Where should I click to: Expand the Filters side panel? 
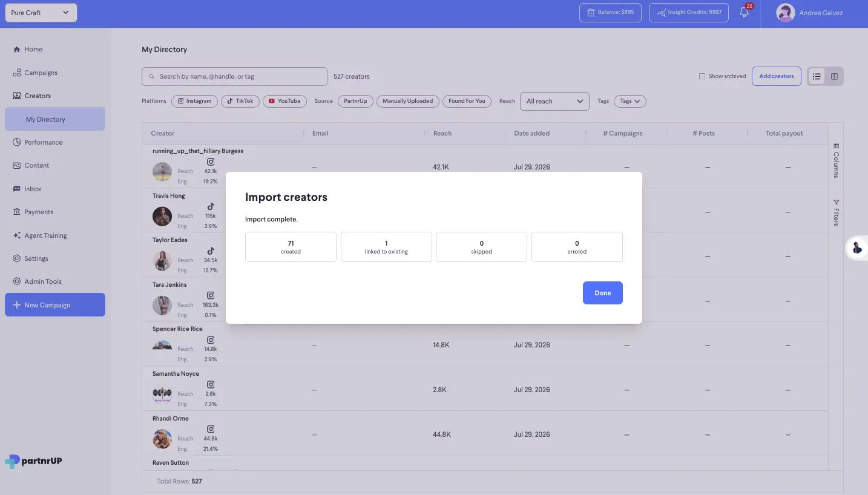tap(836, 212)
